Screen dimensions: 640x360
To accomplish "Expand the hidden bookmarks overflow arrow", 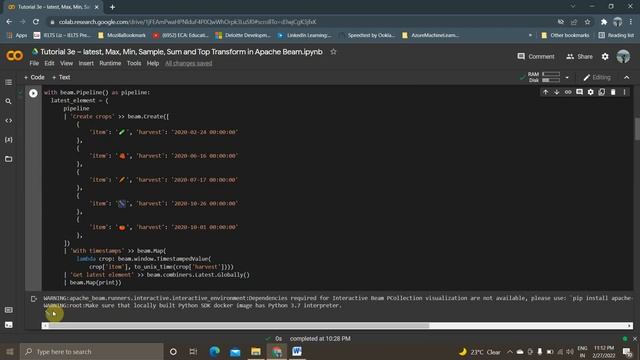I will tap(530, 35).
